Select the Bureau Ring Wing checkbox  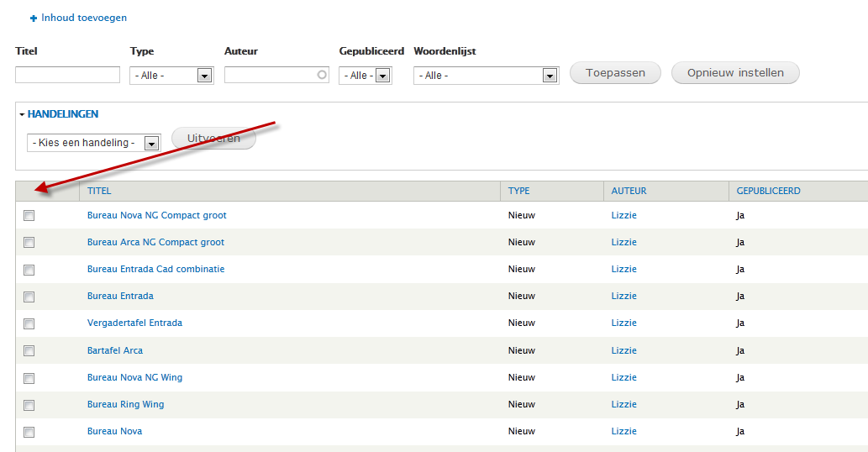[x=29, y=406]
